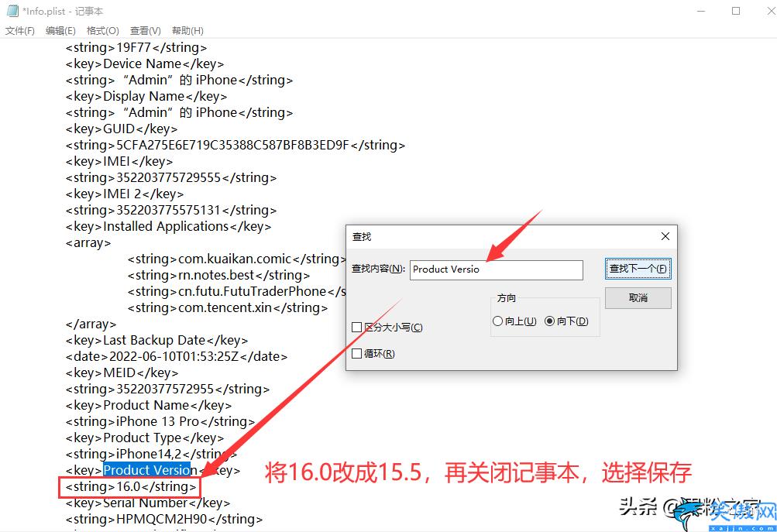Viewport: 777px width, 532px height.
Task: Click the 查找内容 input field
Action: pyautogui.click(x=496, y=269)
